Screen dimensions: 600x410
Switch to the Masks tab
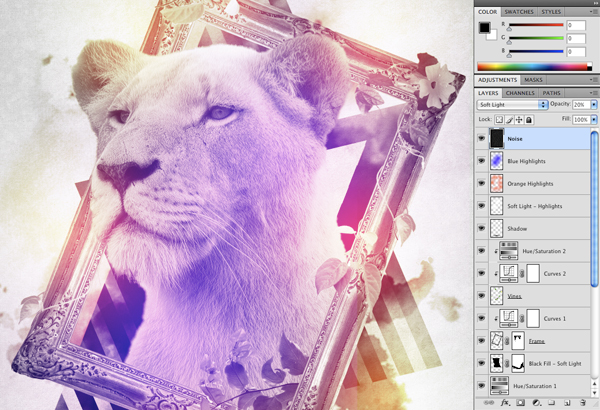[533, 80]
